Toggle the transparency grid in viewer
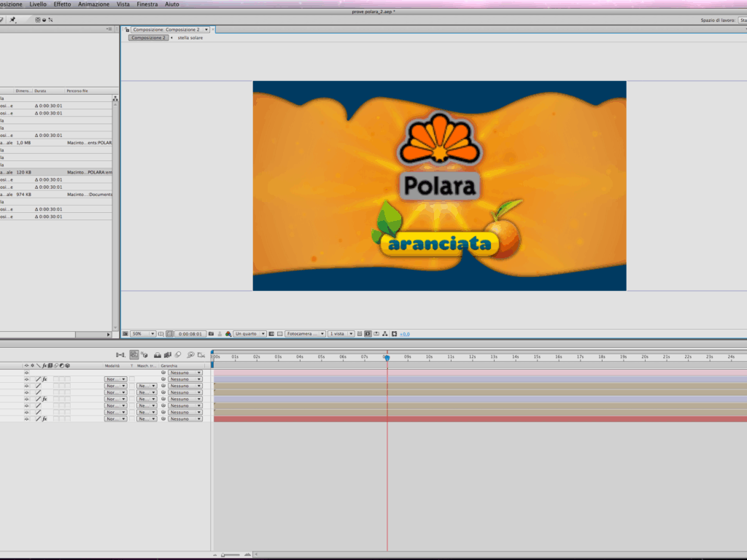The width and height of the screenshot is (747, 560). coord(279,333)
